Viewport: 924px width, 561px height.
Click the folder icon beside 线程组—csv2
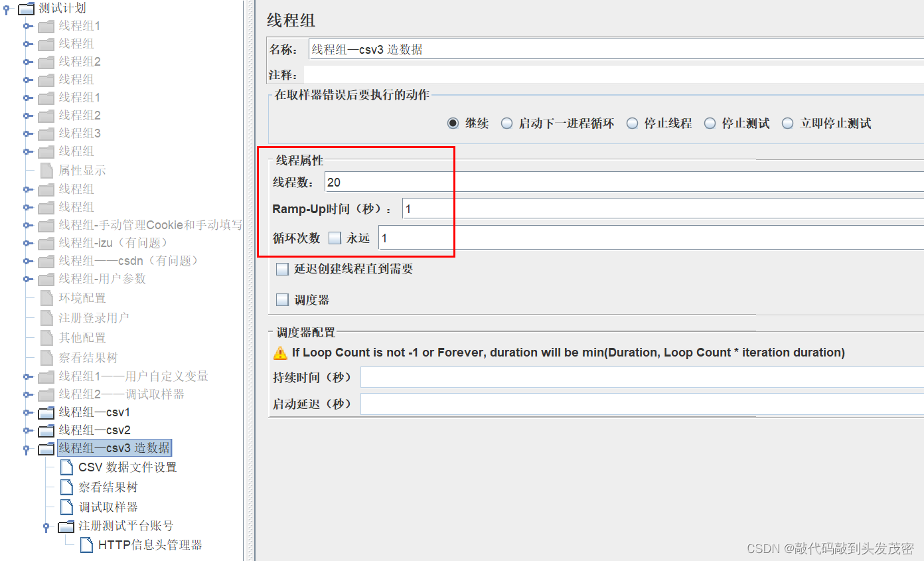click(x=46, y=431)
